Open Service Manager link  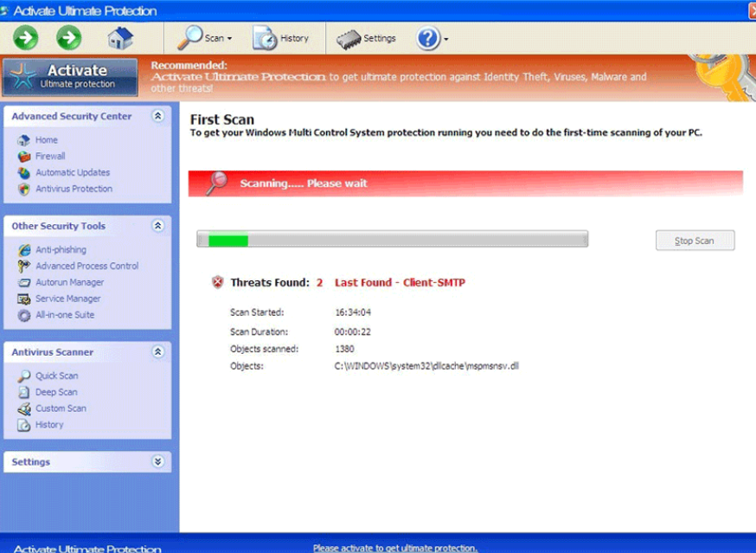(x=68, y=299)
